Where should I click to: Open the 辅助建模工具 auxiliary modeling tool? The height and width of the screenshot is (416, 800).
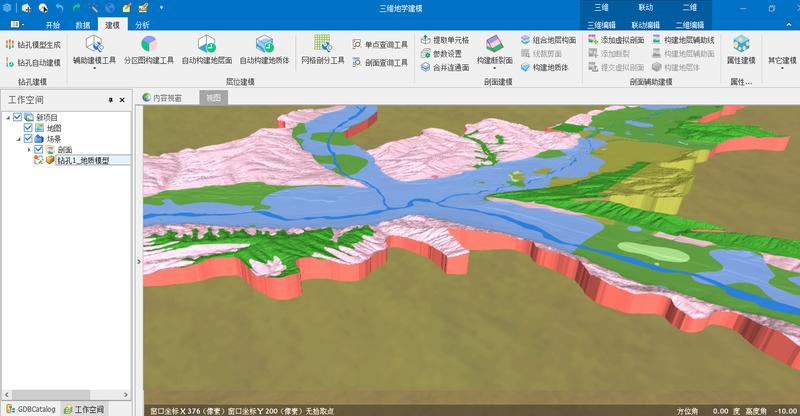94,50
